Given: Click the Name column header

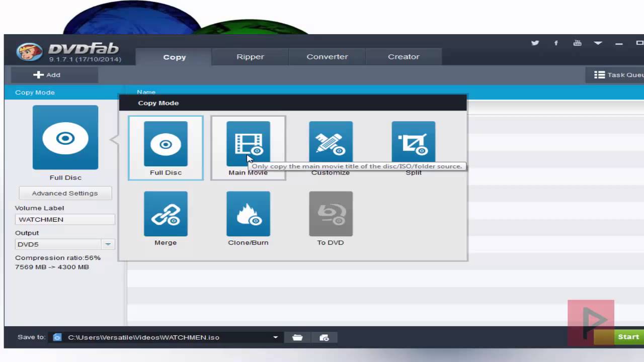Looking at the screenshot, I should [146, 92].
